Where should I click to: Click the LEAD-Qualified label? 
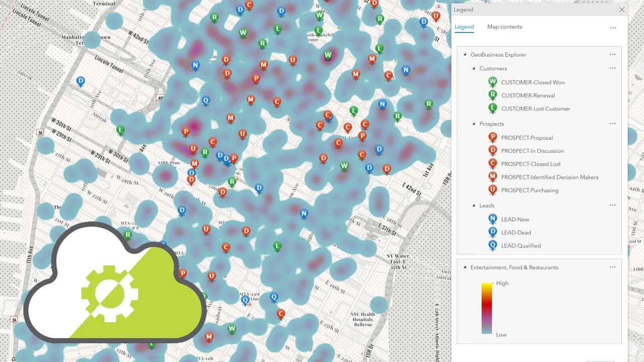[521, 246]
